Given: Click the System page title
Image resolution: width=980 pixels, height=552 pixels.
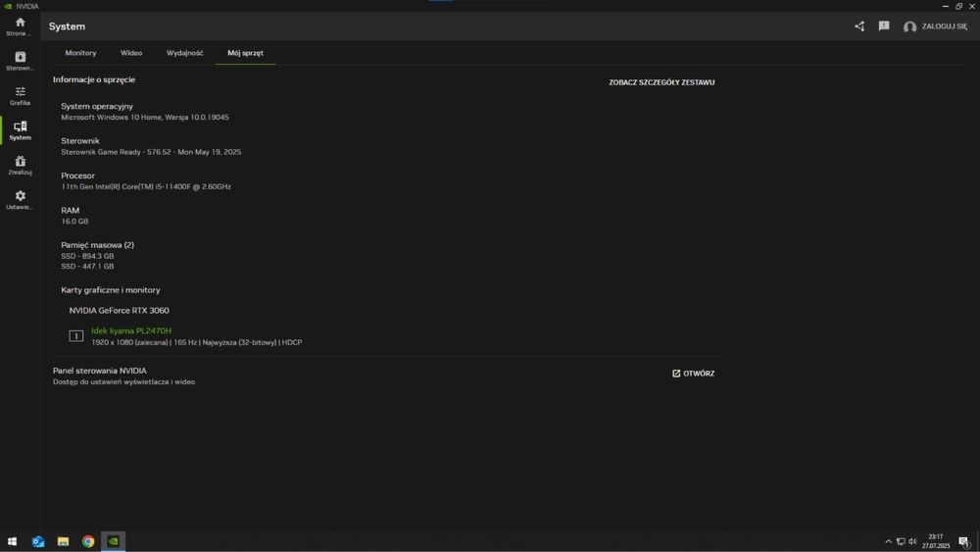Looking at the screenshot, I should pyautogui.click(x=67, y=26).
